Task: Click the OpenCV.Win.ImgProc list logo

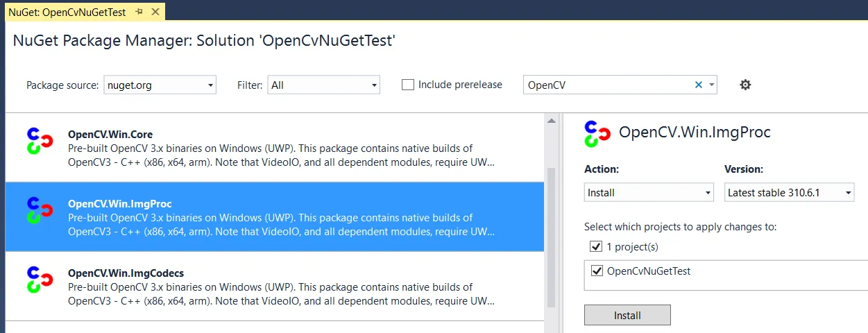Action: [x=40, y=210]
